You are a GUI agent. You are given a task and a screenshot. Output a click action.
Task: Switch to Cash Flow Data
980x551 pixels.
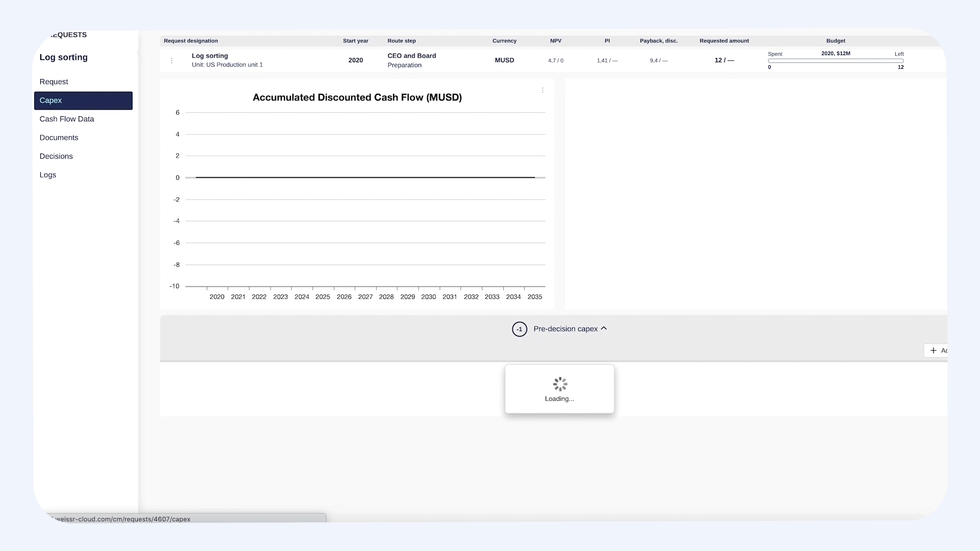(66, 119)
